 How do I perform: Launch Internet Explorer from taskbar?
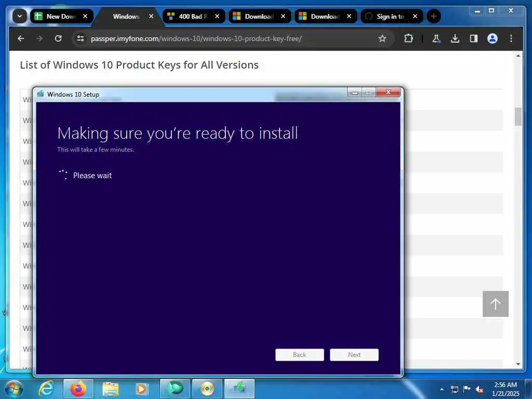coord(46,389)
